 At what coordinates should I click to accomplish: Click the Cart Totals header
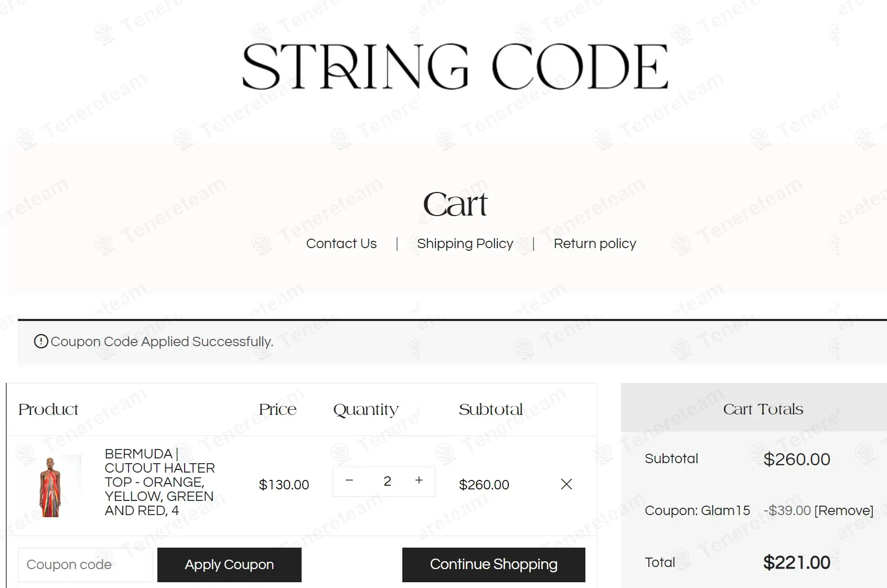[x=763, y=409]
